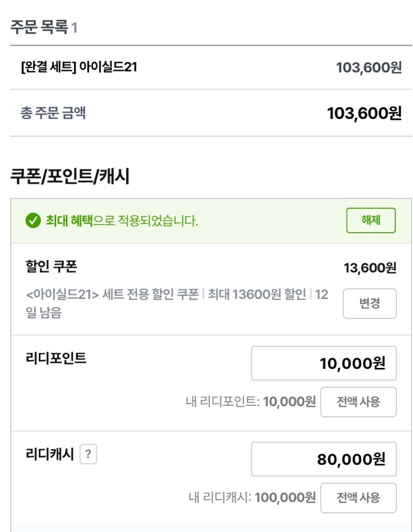Click the 주문 목록 heading

tap(39, 27)
